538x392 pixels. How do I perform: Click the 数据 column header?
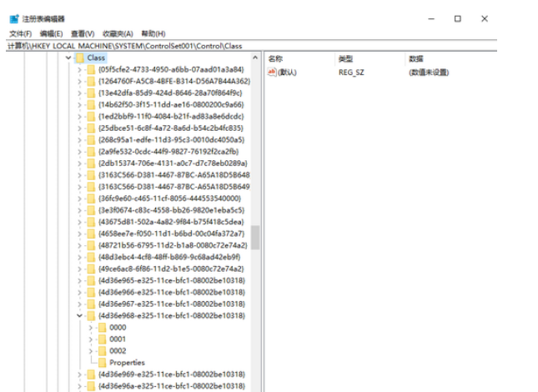[416, 58]
